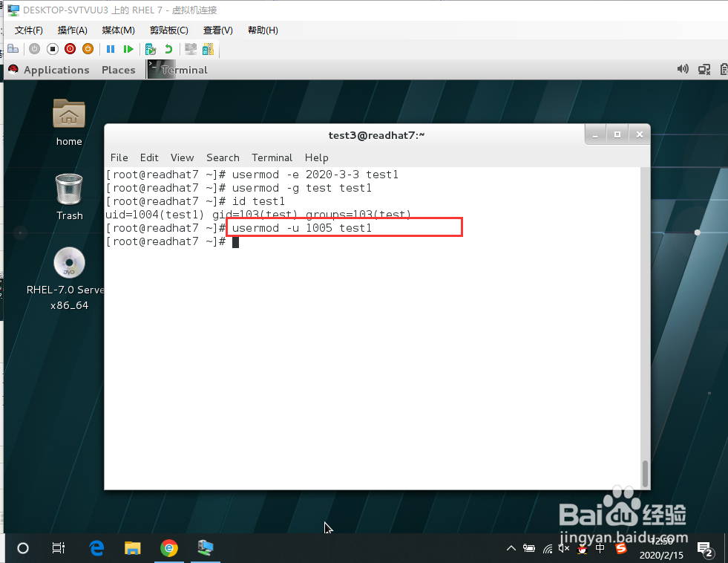Maximize the terminal window
This screenshot has height=563, width=728.
pyautogui.click(x=617, y=134)
